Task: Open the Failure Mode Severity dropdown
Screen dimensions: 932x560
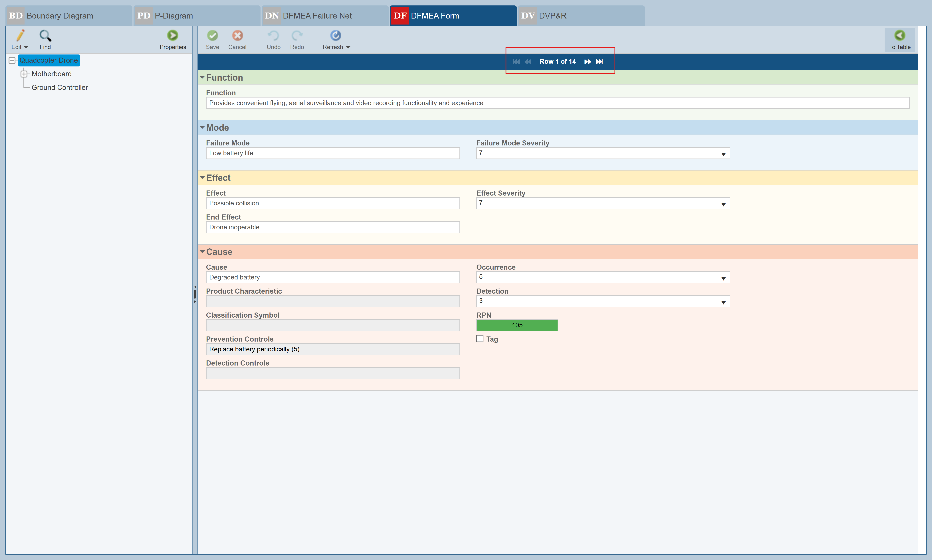Action: (723, 154)
